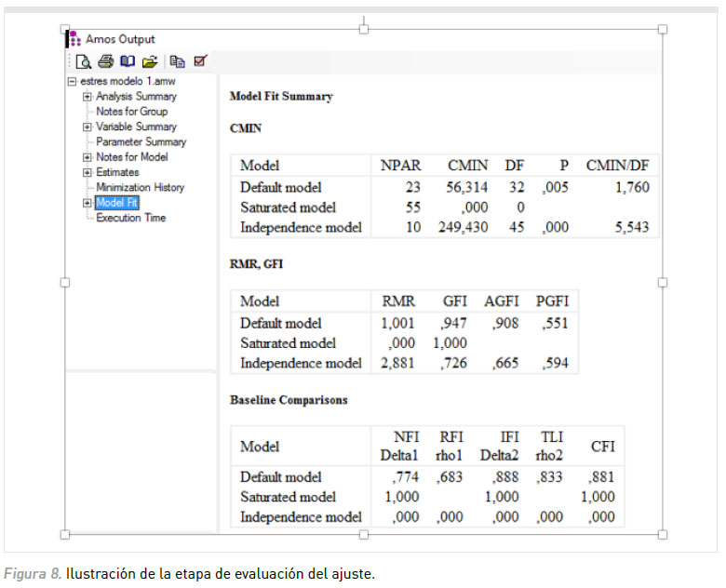Click CMIN/DF value 1,760

point(632,187)
